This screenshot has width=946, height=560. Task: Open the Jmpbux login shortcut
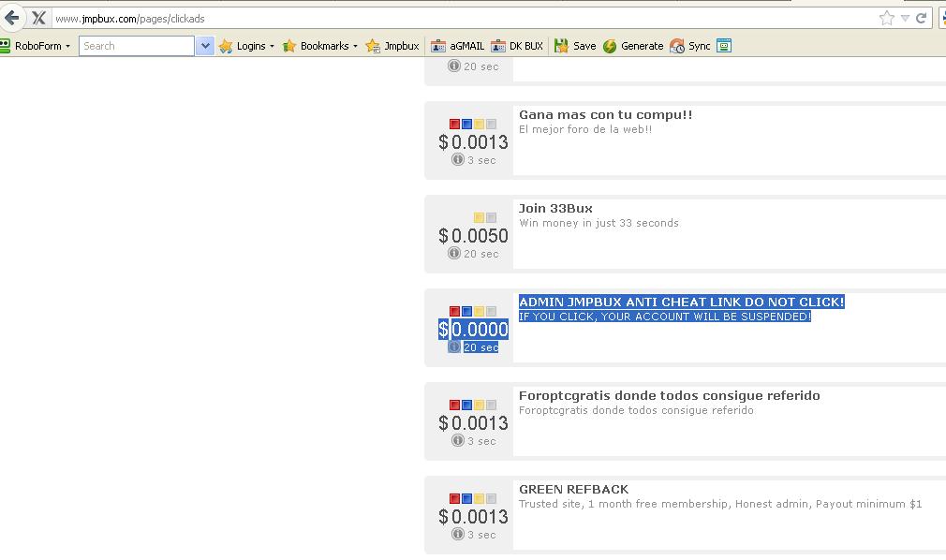coord(392,46)
